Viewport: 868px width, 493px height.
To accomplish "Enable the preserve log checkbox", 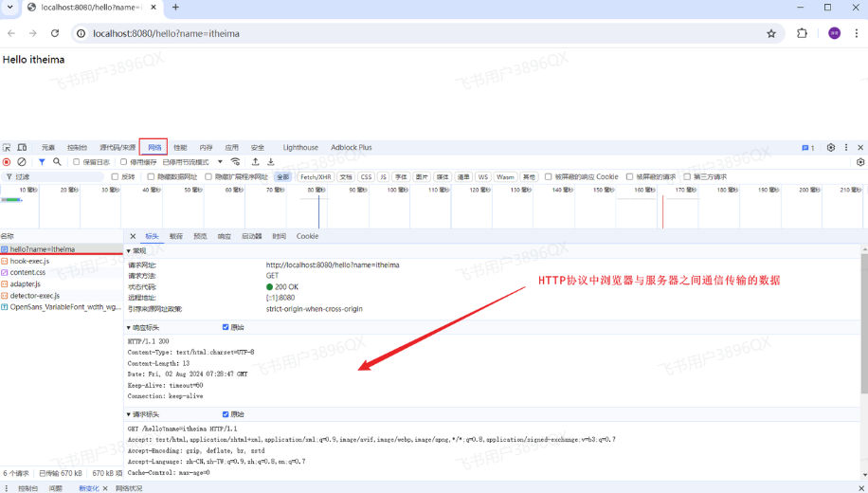I will tap(77, 162).
